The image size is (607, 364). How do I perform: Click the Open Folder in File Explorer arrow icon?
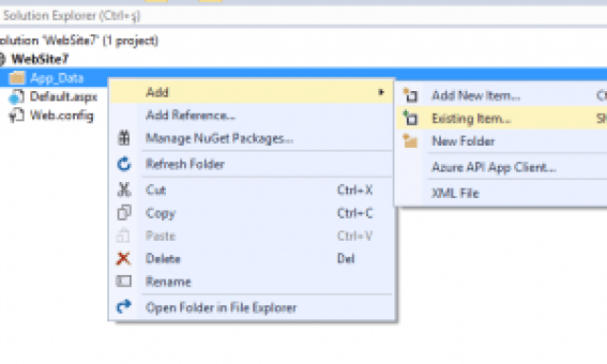[124, 307]
